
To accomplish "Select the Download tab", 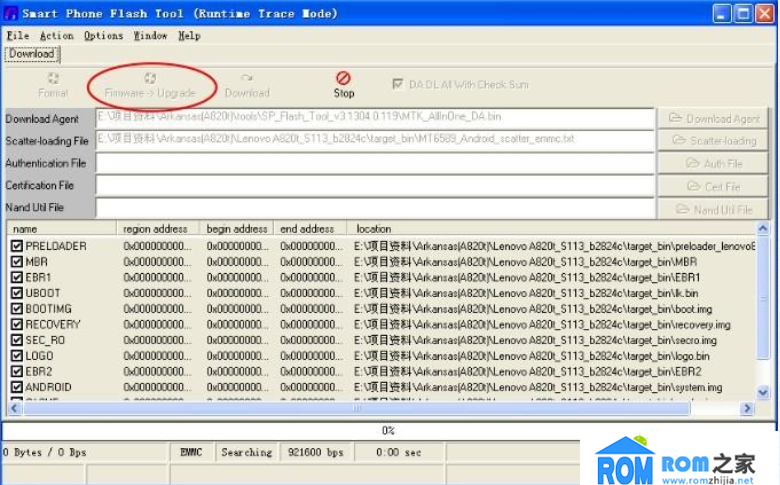I will tap(31, 54).
